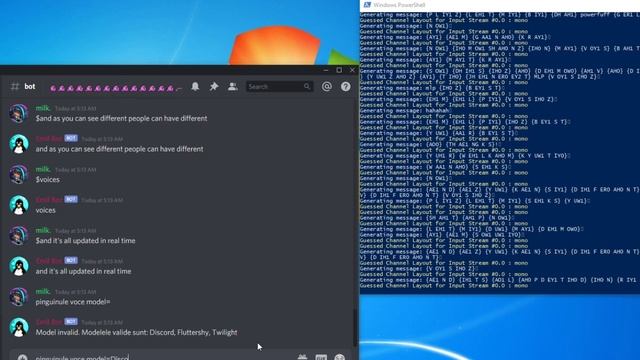Open notification settings with the bell icon
The image size is (640, 360).
tap(196, 86)
